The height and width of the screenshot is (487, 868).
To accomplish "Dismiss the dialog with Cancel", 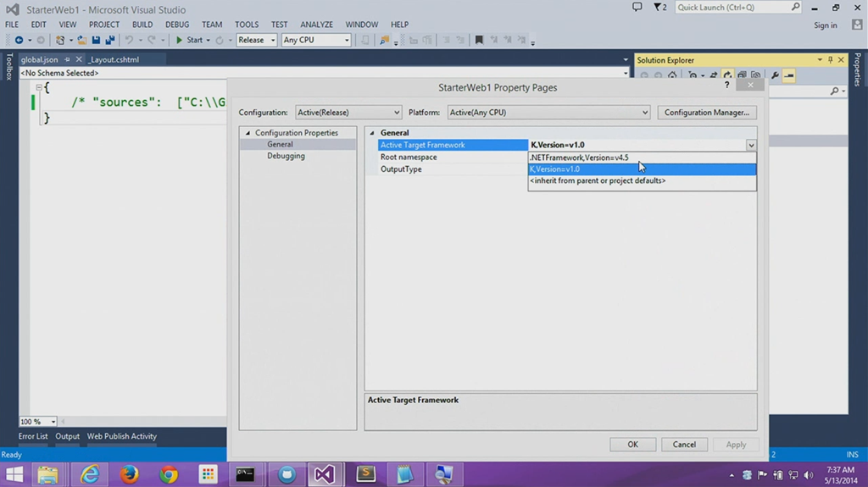I will pos(684,445).
